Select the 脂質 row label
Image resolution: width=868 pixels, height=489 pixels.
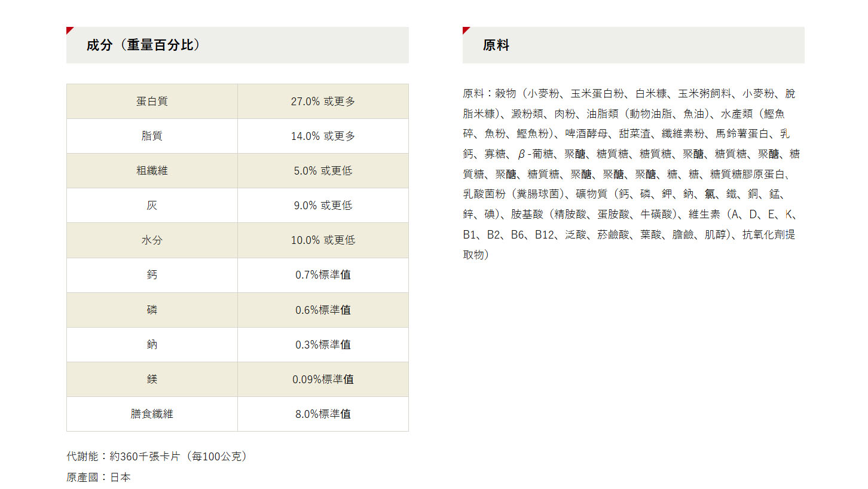(152, 136)
